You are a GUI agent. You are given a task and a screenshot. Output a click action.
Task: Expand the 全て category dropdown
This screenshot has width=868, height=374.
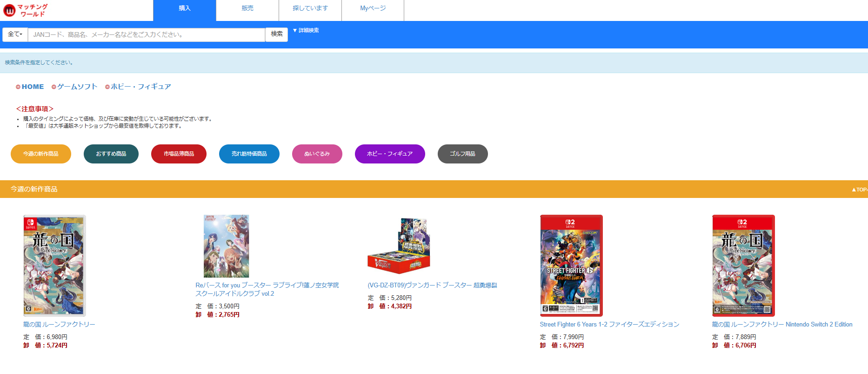pyautogui.click(x=15, y=34)
